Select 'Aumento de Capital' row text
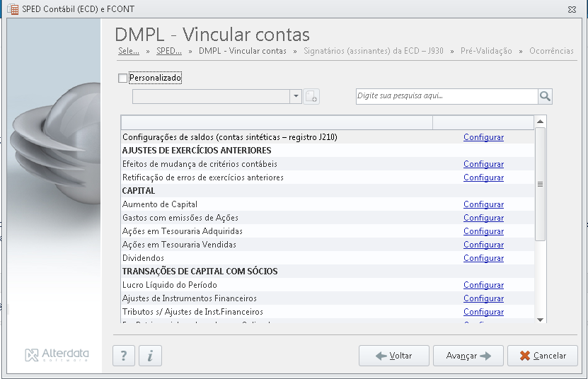The height and width of the screenshot is (379, 588). click(160, 204)
